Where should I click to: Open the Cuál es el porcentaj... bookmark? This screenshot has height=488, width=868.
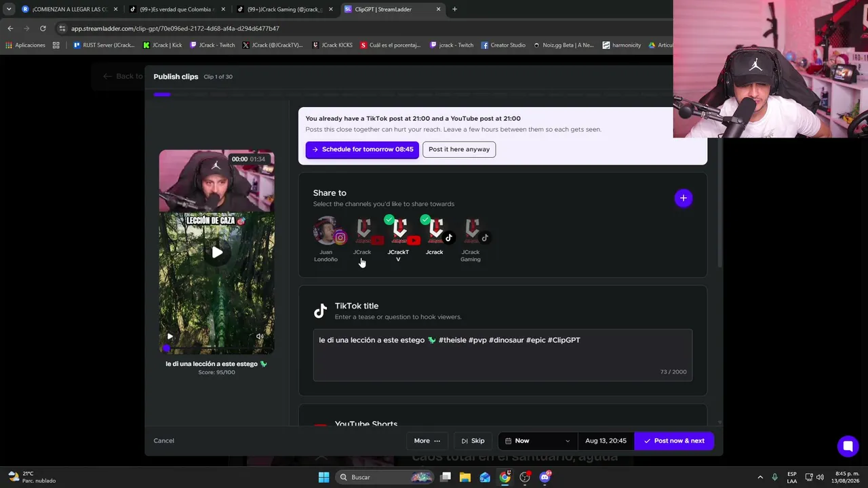click(391, 45)
